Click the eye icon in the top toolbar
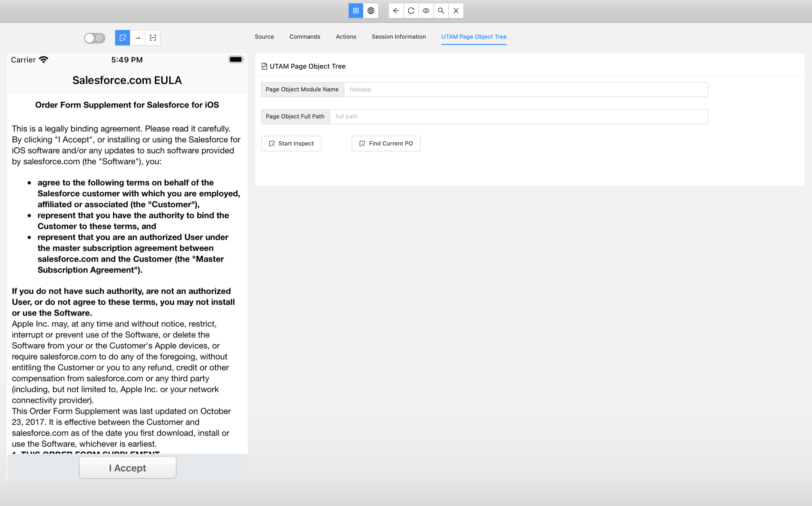 pos(426,11)
